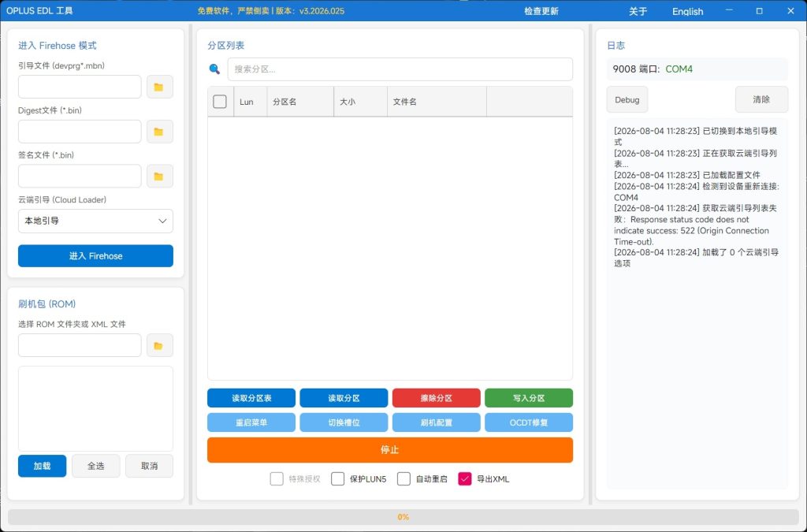Click the 读取分区 button
Image resolution: width=807 pixels, height=532 pixels.
[344, 398]
